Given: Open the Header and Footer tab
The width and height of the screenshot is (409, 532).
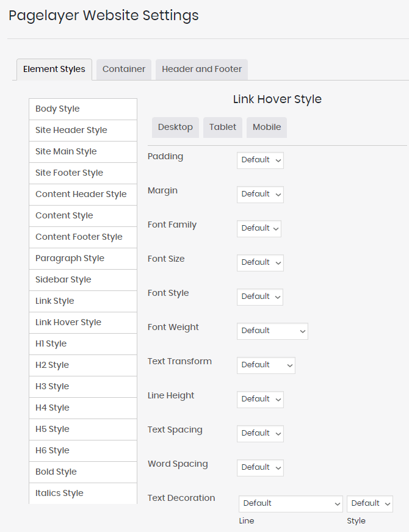Looking at the screenshot, I should tap(201, 69).
